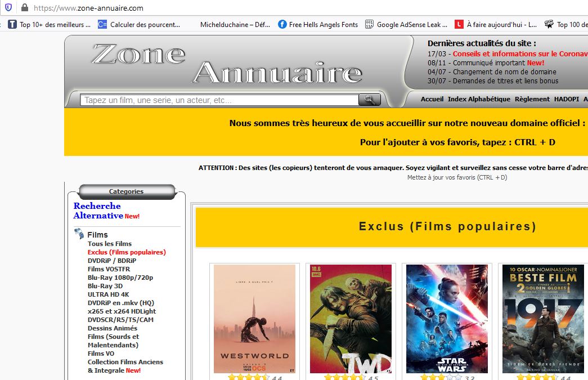Image resolution: width=588 pixels, height=380 pixels.
Task: Open the Règlement page
Action: point(532,99)
